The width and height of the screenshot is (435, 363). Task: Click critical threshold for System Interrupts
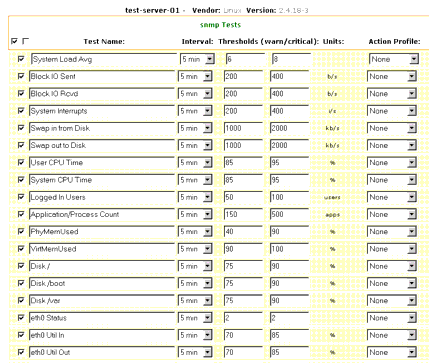point(289,111)
